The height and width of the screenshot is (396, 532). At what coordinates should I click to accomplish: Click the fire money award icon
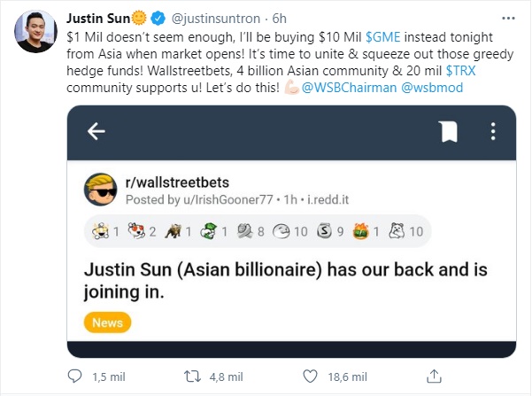point(360,231)
